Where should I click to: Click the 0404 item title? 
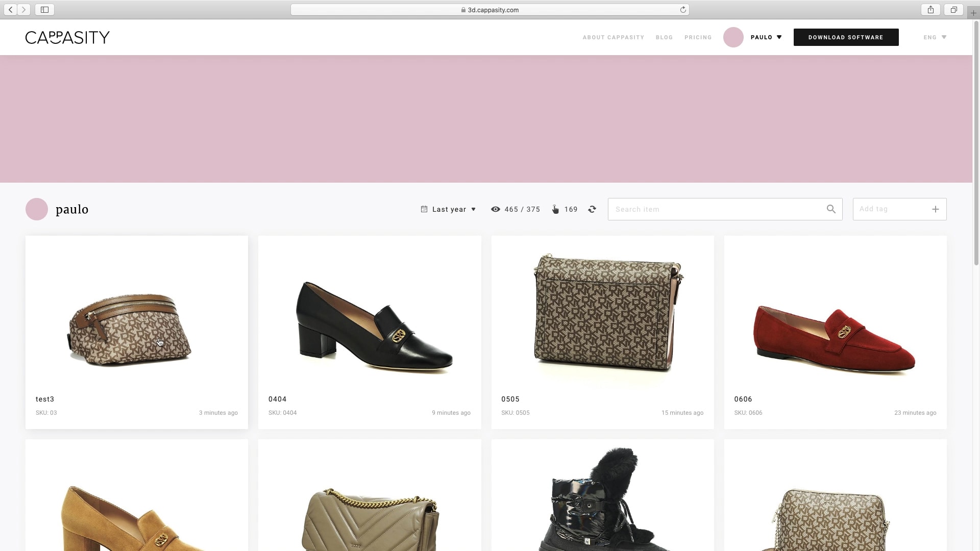[278, 399]
